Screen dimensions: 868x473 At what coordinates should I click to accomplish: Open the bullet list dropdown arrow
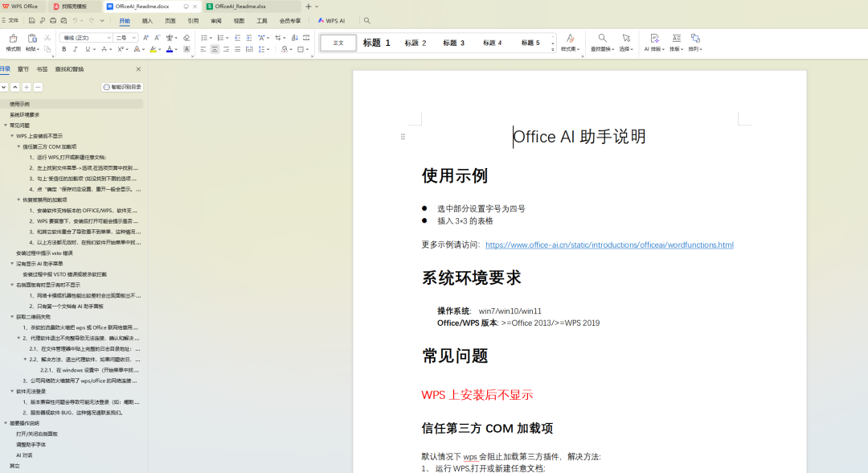pos(211,39)
